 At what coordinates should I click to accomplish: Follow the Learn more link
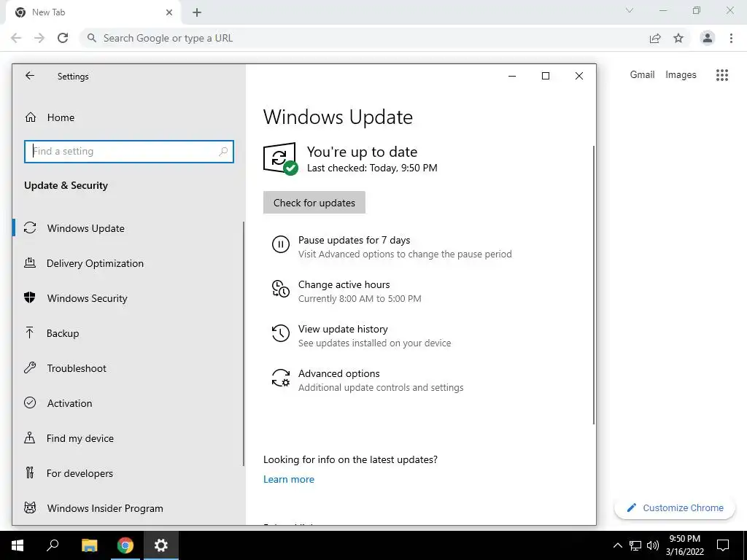[289, 480]
